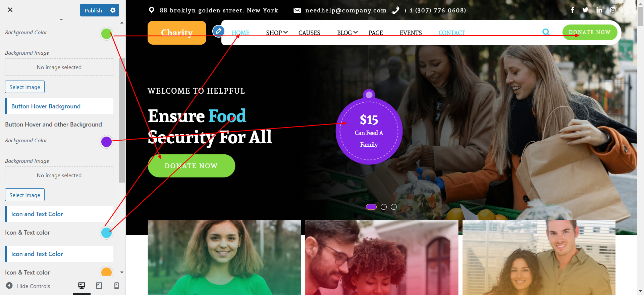Screen dimensions: 644x295
Task: Select the second slider dot
Action: [x=384, y=207]
